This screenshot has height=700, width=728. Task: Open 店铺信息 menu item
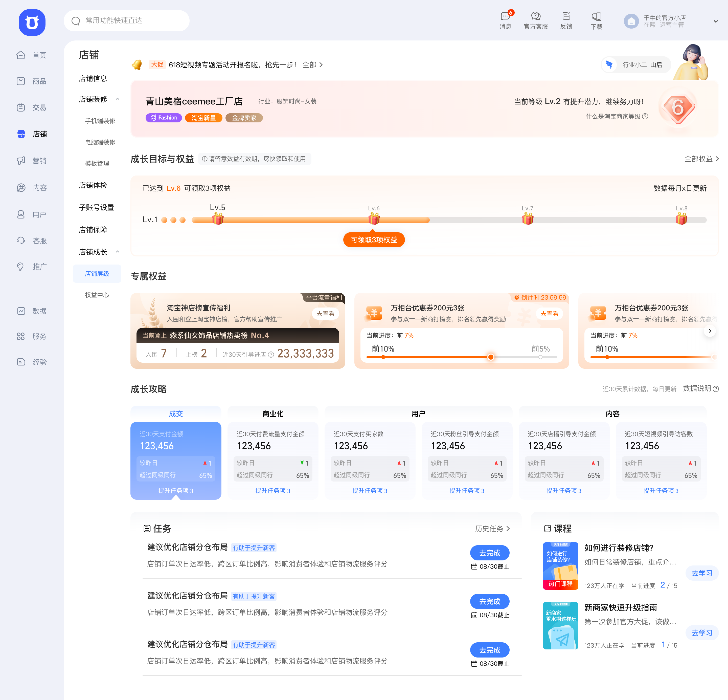click(x=93, y=78)
